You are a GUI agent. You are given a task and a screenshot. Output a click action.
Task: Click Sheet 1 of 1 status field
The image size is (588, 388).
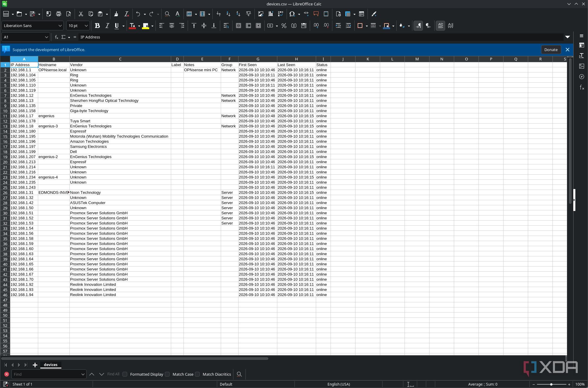tap(22, 384)
